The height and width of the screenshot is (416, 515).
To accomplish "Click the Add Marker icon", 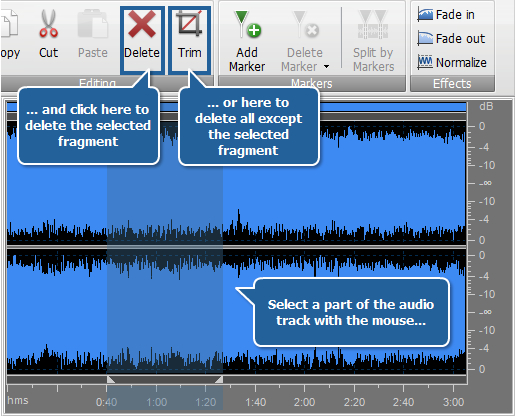I will pos(248,24).
